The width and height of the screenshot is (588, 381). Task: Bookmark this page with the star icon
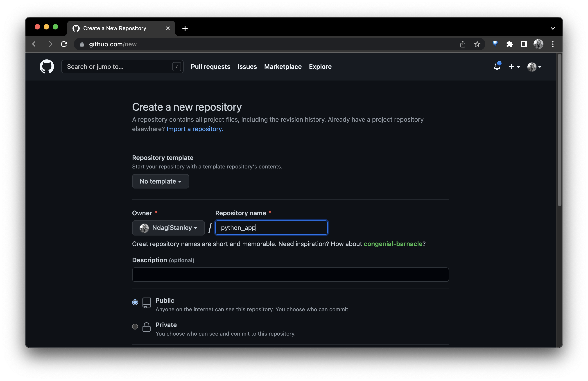[x=477, y=44]
